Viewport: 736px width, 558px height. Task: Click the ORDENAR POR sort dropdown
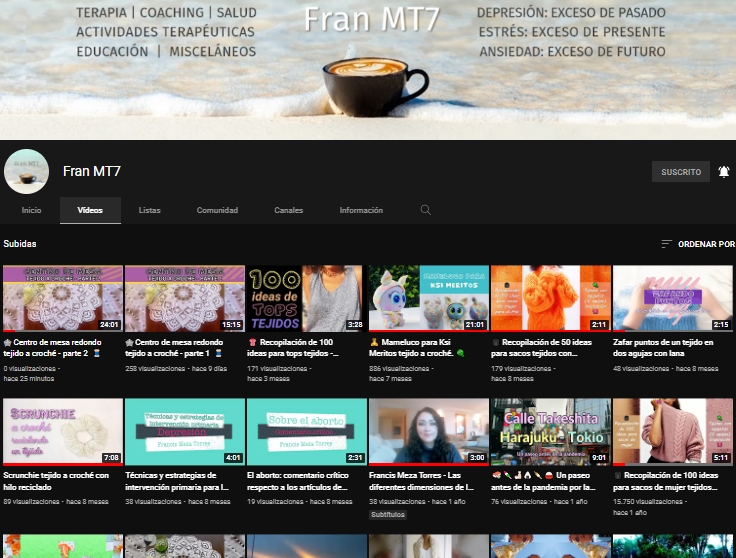pyautogui.click(x=698, y=244)
